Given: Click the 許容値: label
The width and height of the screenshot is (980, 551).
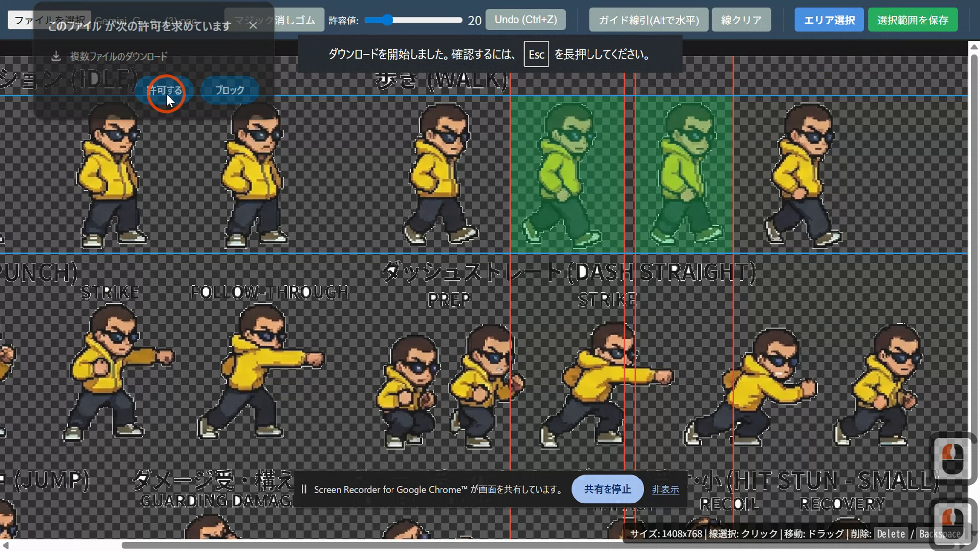Looking at the screenshot, I should pos(343,21).
